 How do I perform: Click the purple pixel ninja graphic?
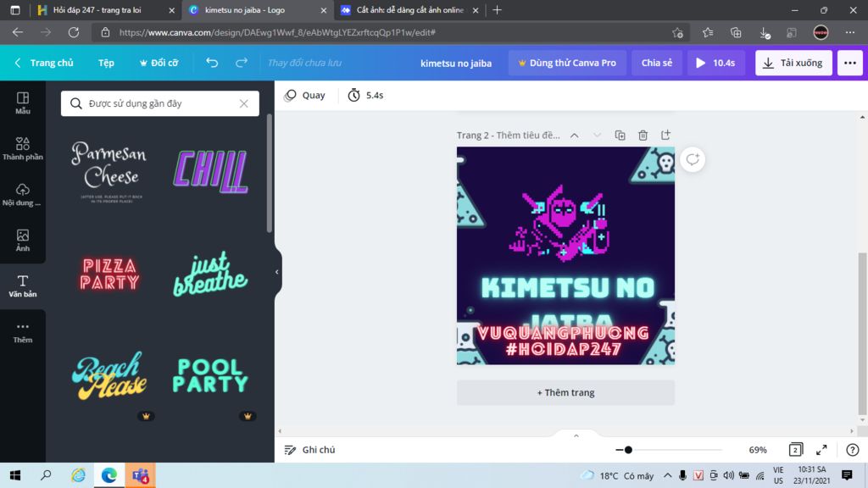pos(559,224)
